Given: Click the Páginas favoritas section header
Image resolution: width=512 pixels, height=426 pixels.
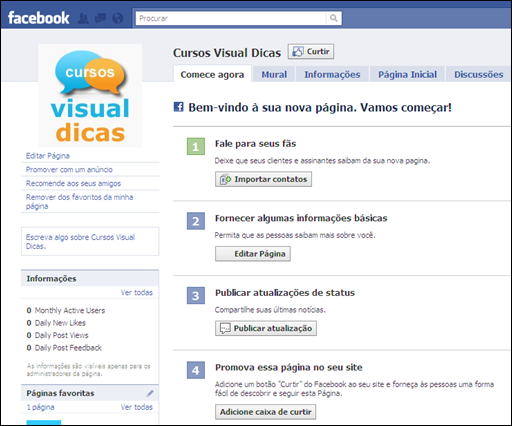Looking at the screenshot, I should [90, 393].
